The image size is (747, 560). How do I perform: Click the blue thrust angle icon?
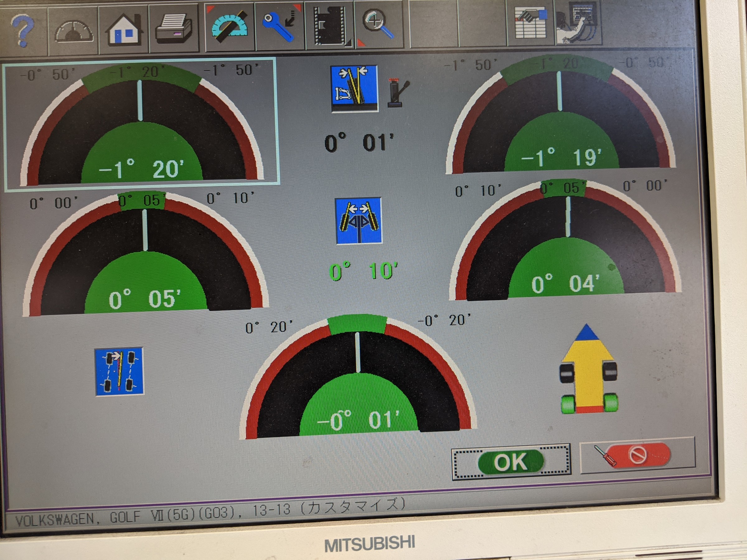120,371
